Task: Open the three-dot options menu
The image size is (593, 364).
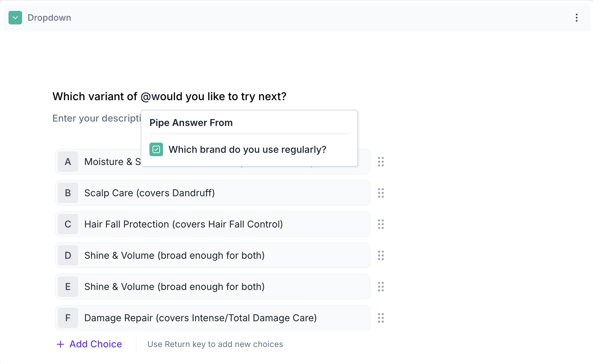Action: point(576,18)
